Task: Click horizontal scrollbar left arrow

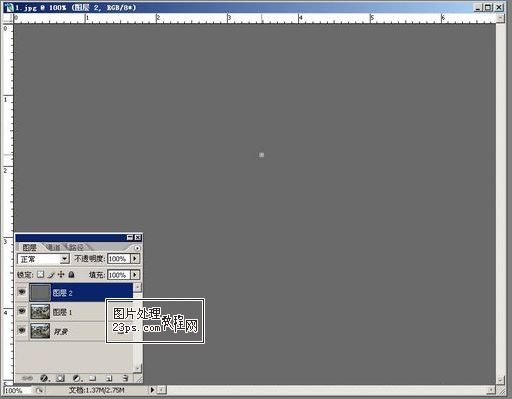Action: (x=161, y=390)
